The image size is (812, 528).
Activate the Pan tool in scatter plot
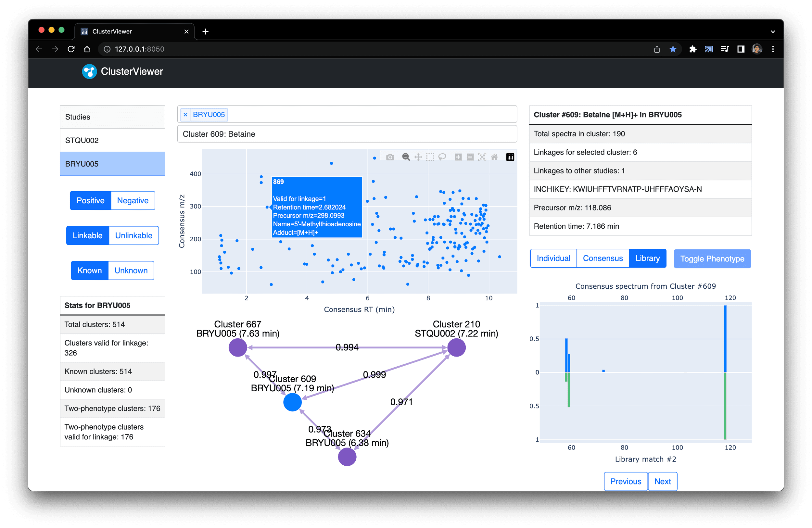tap(418, 157)
